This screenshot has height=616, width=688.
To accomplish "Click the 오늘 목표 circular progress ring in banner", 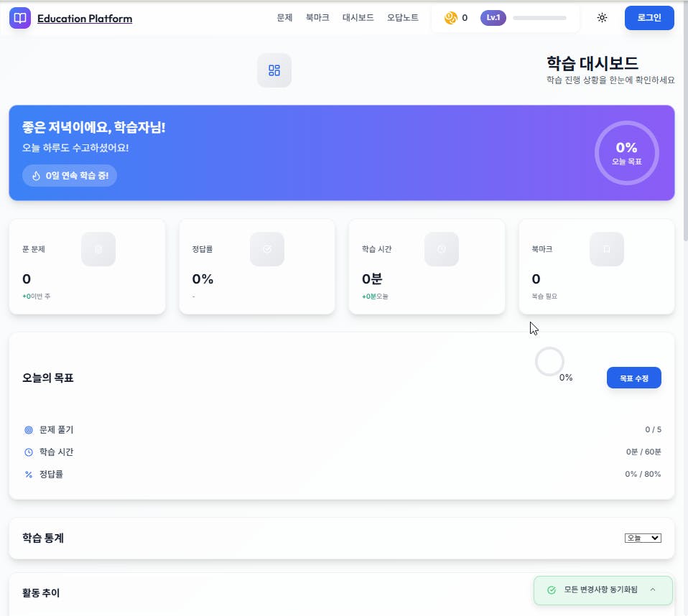I will tap(626, 153).
